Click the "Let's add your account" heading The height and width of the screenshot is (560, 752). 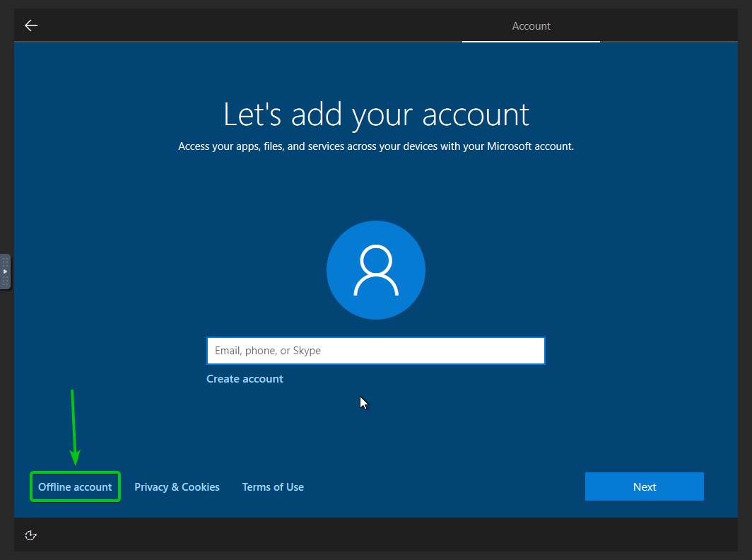point(375,115)
